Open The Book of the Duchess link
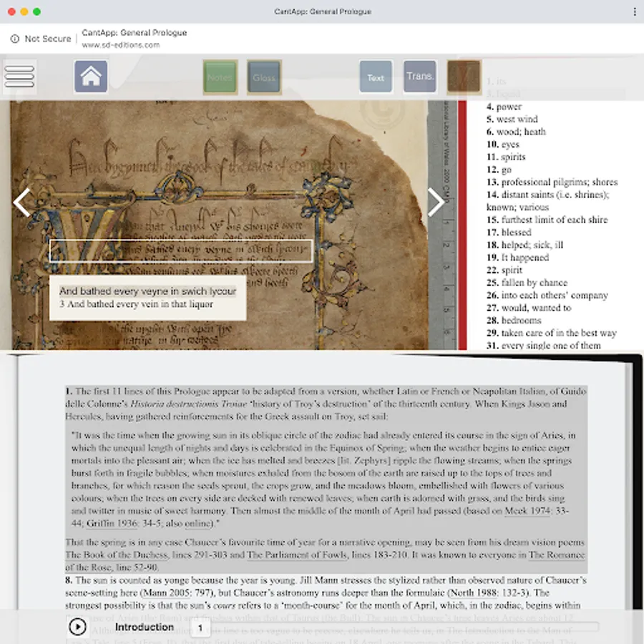This screenshot has width=644, height=644. (117, 555)
